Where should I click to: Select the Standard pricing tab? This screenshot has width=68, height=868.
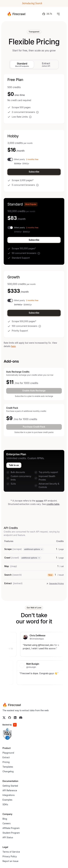pyautogui.click(x=22, y=64)
